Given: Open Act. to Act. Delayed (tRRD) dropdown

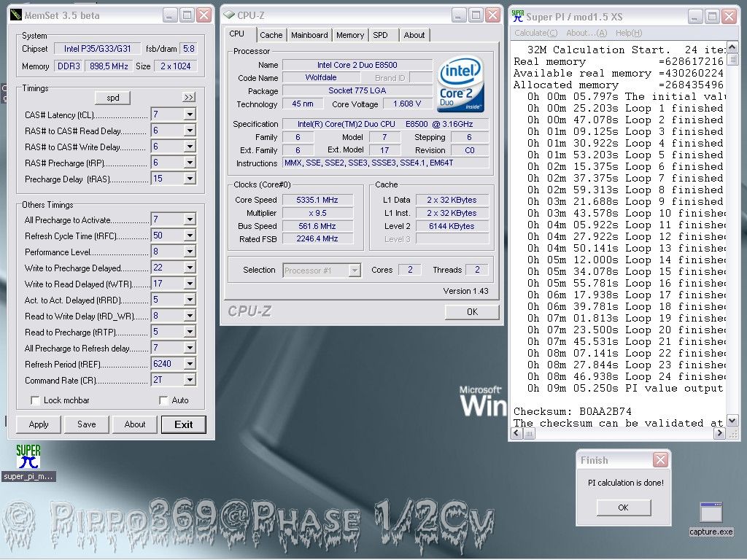Looking at the screenshot, I should [190, 300].
